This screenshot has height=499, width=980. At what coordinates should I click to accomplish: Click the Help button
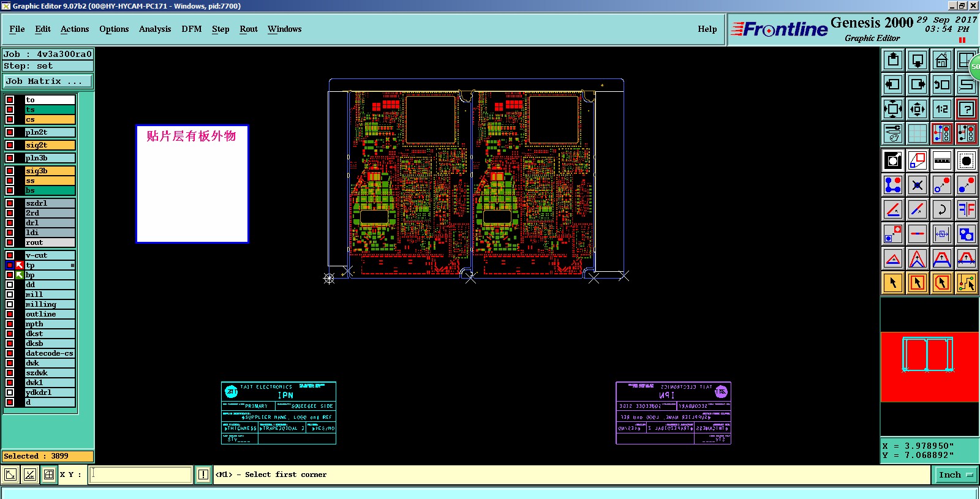[707, 29]
